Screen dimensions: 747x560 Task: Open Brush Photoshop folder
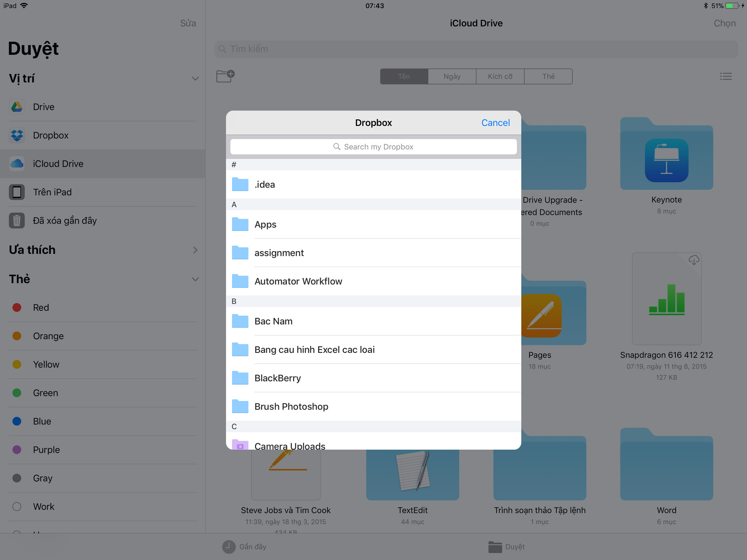[373, 407]
